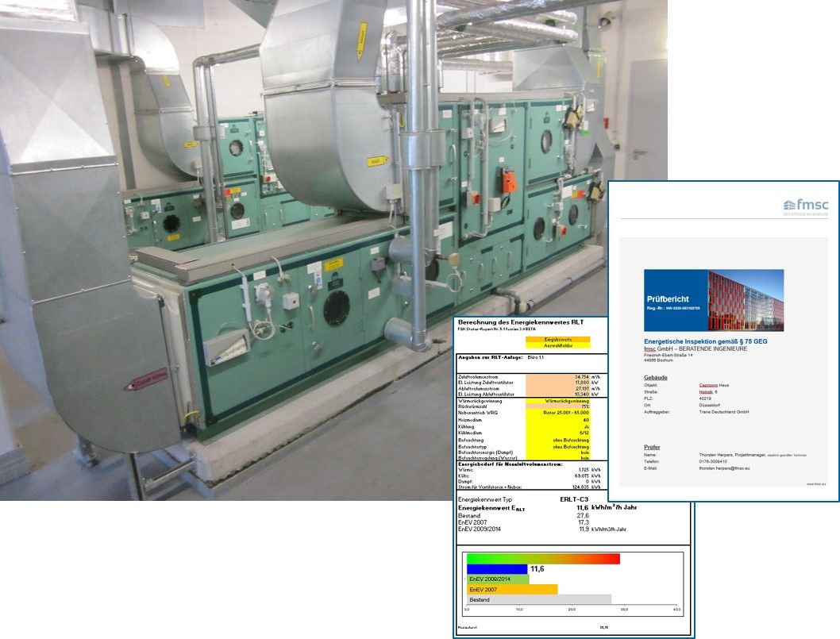The image size is (840, 639).
Task: Open the 'Rotor 25.001 - 65.000' selection field
Action: (557, 413)
